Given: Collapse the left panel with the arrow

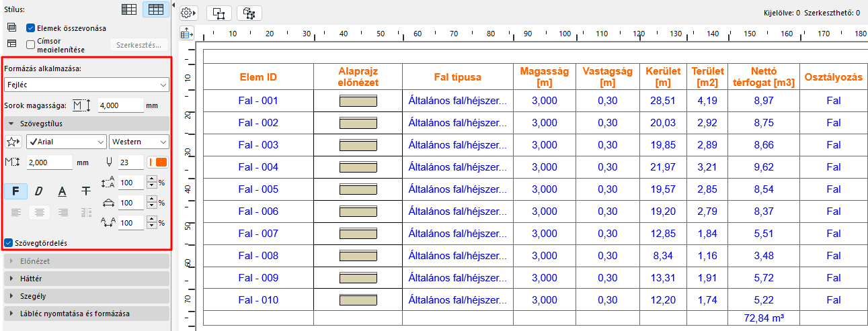Looking at the screenshot, I should (174, 7).
